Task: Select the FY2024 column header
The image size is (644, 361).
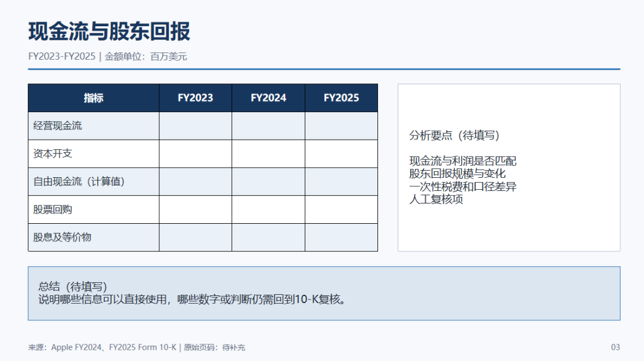Action: click(268, 98)
